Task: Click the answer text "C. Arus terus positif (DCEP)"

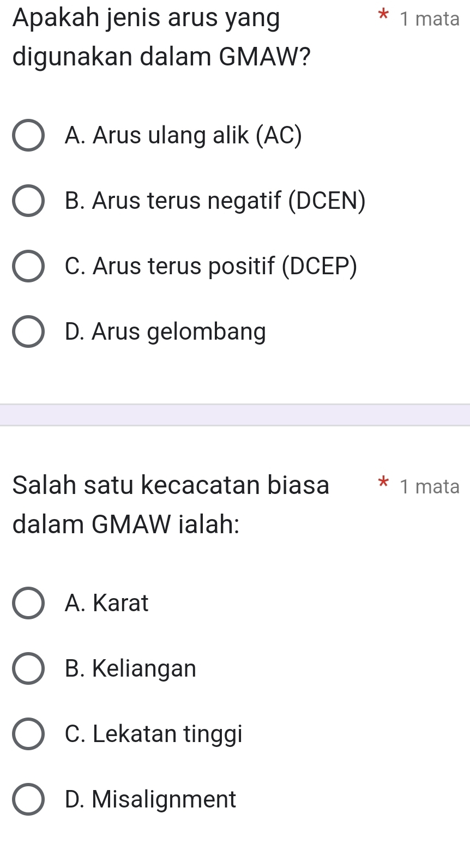Action: (x=210, y=266)
